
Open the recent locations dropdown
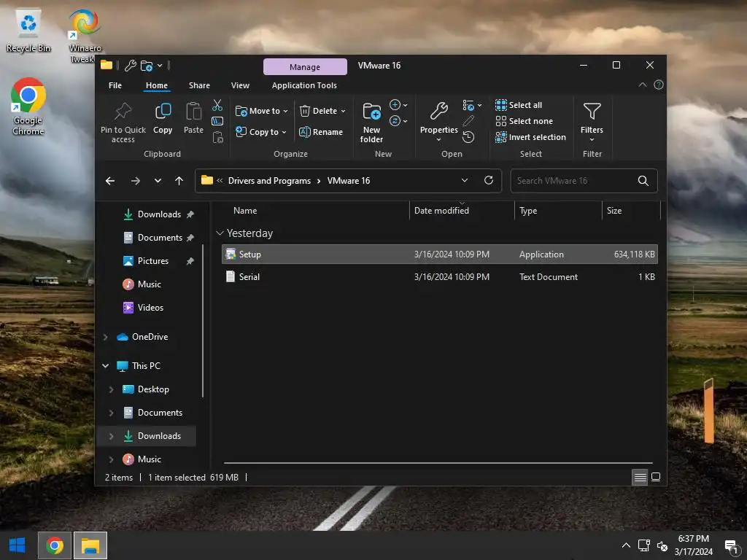pos(158,181)
